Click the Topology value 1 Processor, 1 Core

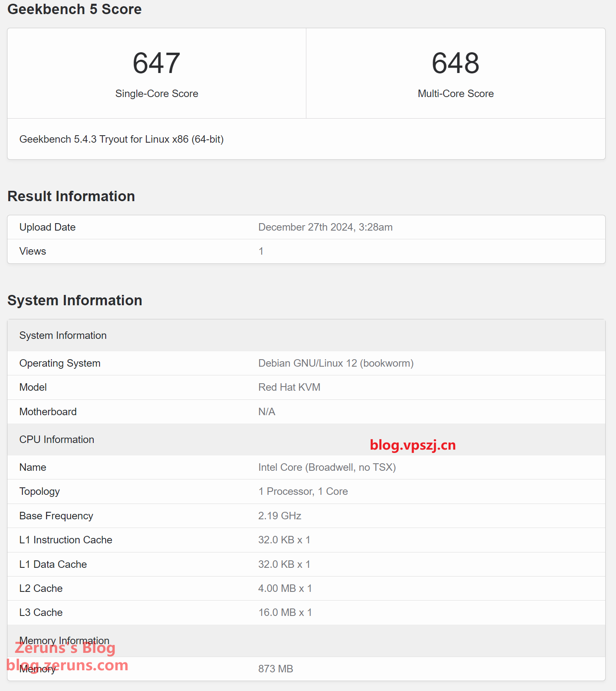pos(303,491)
